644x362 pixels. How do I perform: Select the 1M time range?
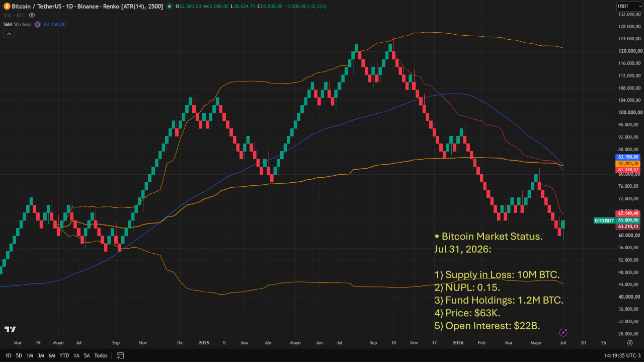[x=30, y=355]
